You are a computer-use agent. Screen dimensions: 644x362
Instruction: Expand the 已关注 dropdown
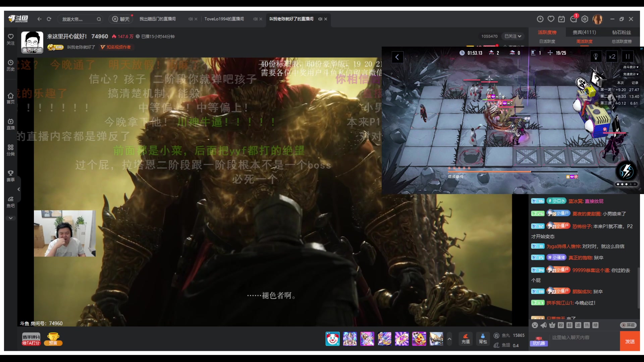(513, 36)
